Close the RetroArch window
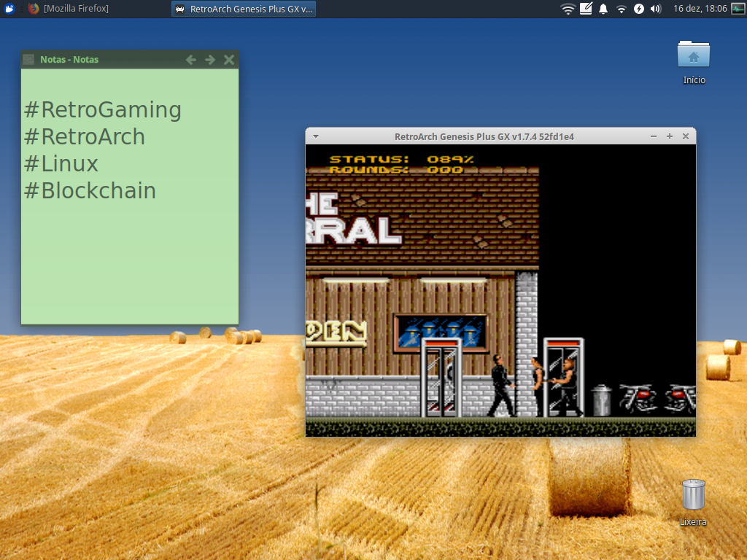Screen dimensions: 747x560 click(686, 136)
